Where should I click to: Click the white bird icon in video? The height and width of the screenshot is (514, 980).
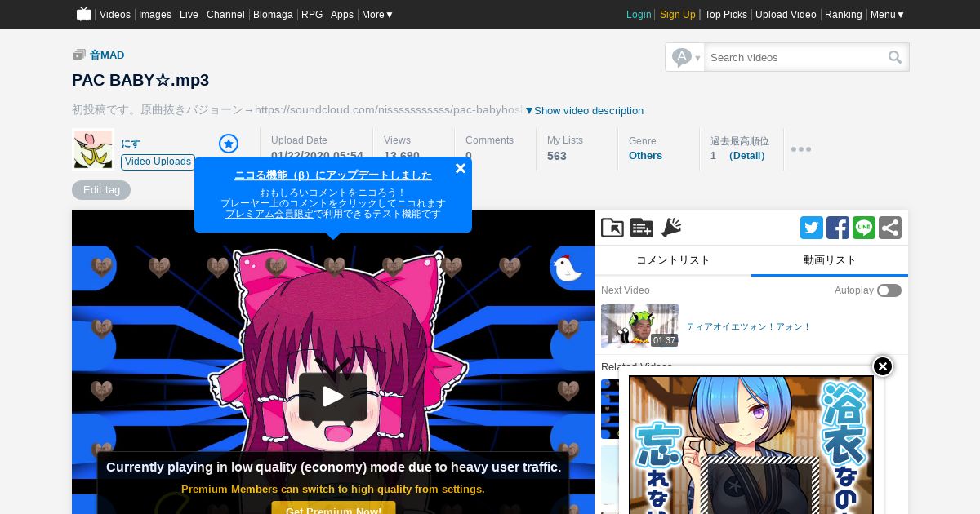coord(568,267)
